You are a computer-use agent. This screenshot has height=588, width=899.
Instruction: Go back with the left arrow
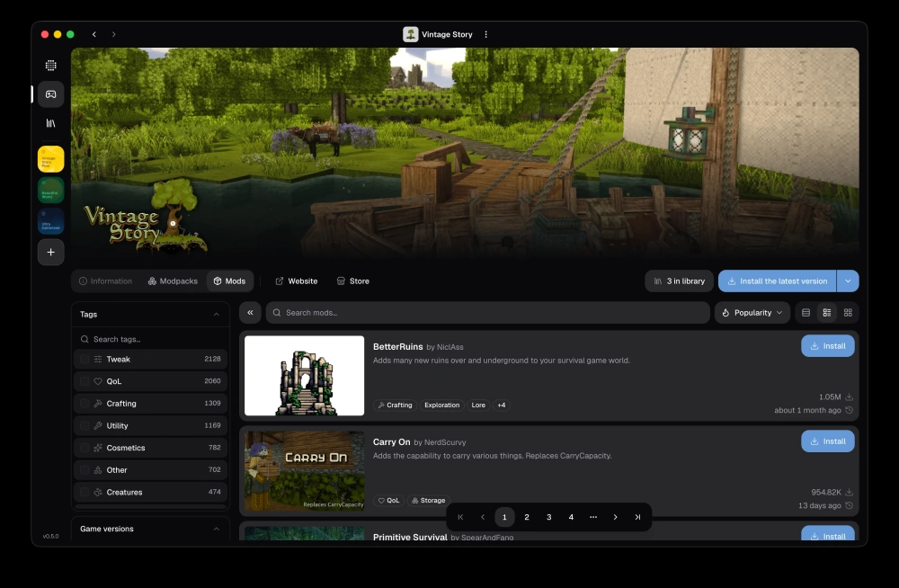pyautogui.click(x=94, y=34)
